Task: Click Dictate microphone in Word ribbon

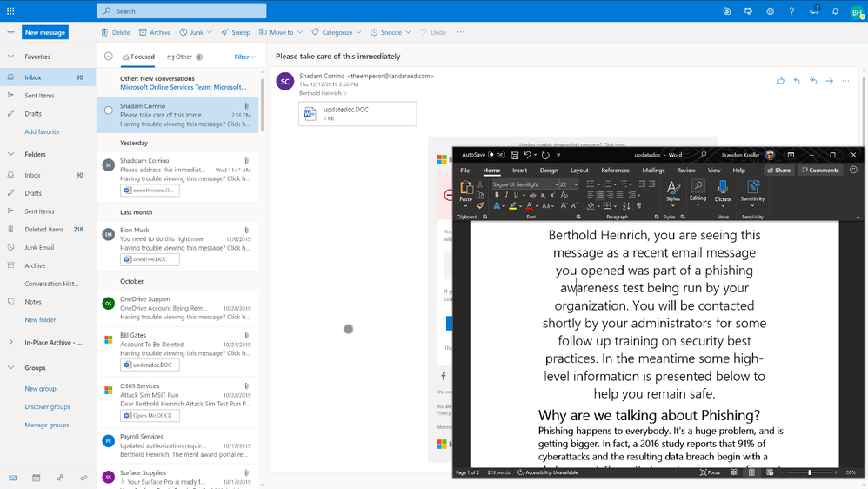Action: click(x=723, y=191)
